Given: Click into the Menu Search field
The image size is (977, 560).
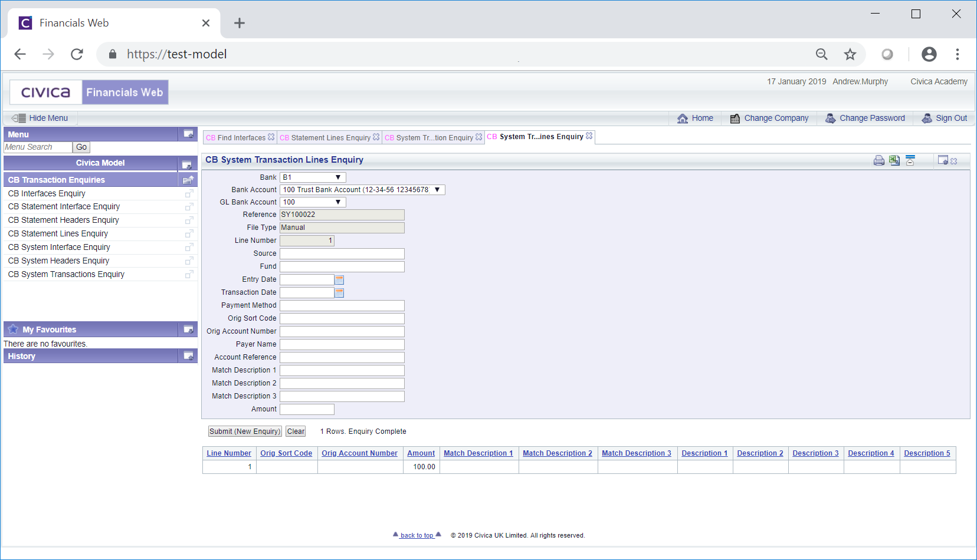Looking at the screenshot, I should (38, 147).
